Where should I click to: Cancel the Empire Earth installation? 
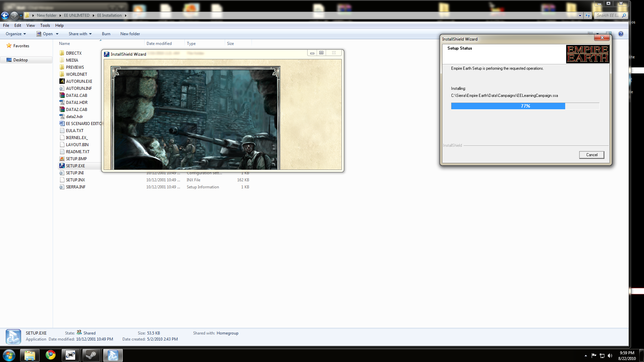click(591, 155)
